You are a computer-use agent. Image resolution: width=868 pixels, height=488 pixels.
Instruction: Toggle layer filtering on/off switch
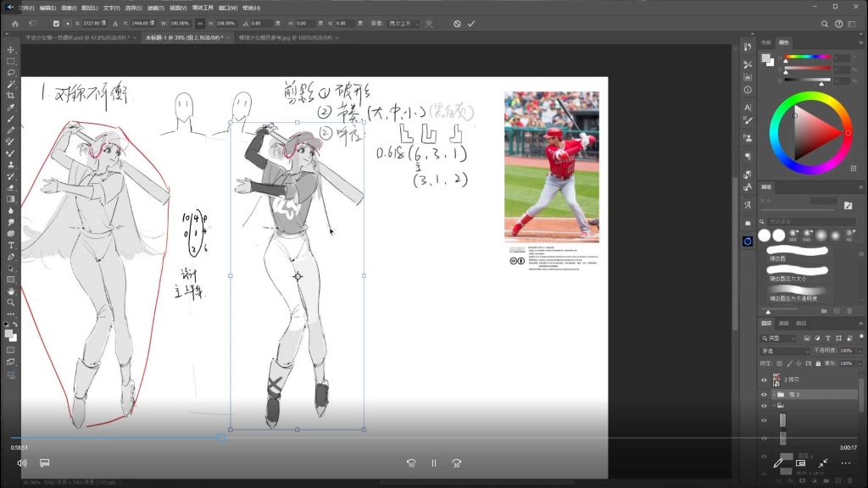click(x=861, y=336)
